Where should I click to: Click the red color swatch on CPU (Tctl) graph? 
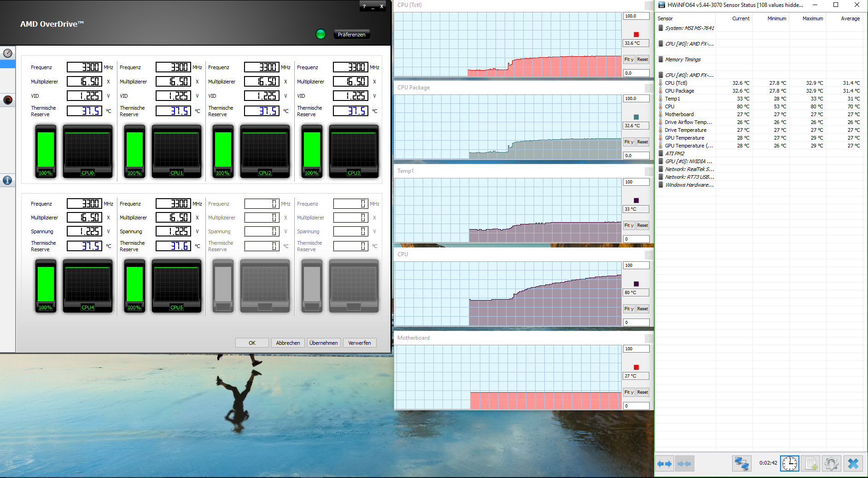click(636, 35)
